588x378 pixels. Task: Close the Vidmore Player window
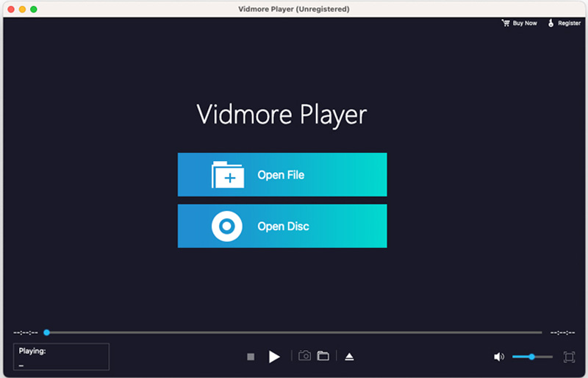click(x=10, y=9)
